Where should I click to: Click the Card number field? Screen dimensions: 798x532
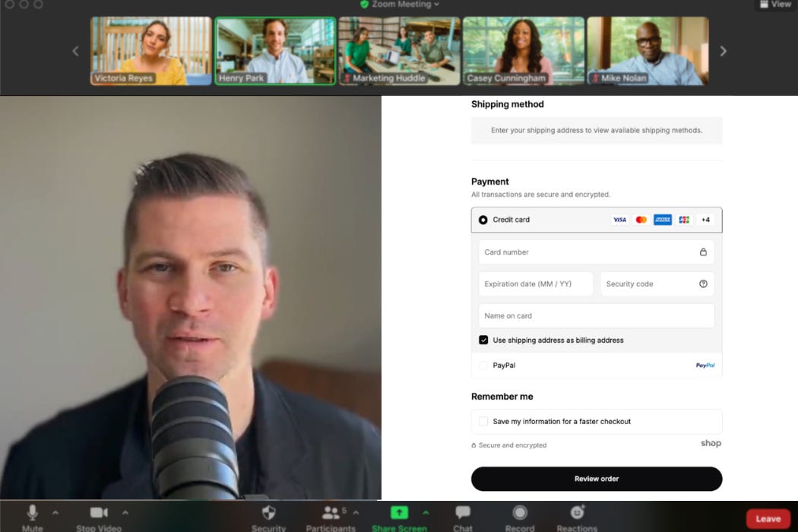597,252
